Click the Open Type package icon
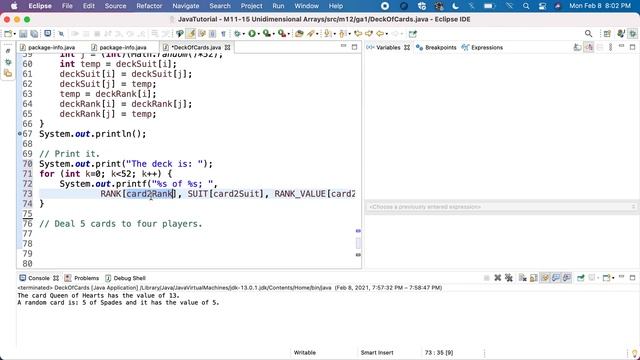This screenshot has height=360, width=640. pos(299,34)
